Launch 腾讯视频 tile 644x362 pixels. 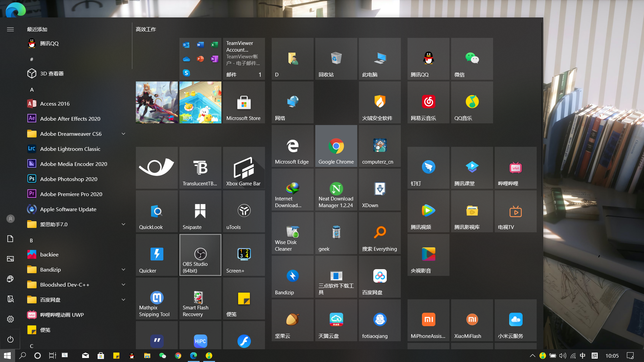[x=428, y=211]
